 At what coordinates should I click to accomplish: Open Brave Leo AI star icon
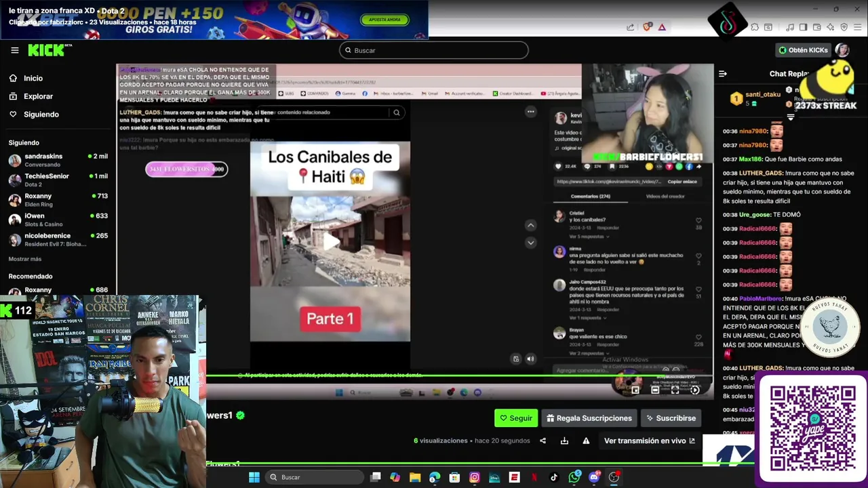pyautogui.click(x=830, y=27)
